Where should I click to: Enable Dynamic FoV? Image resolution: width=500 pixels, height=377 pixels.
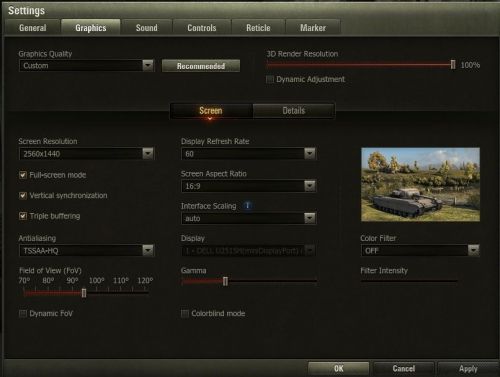23,313
